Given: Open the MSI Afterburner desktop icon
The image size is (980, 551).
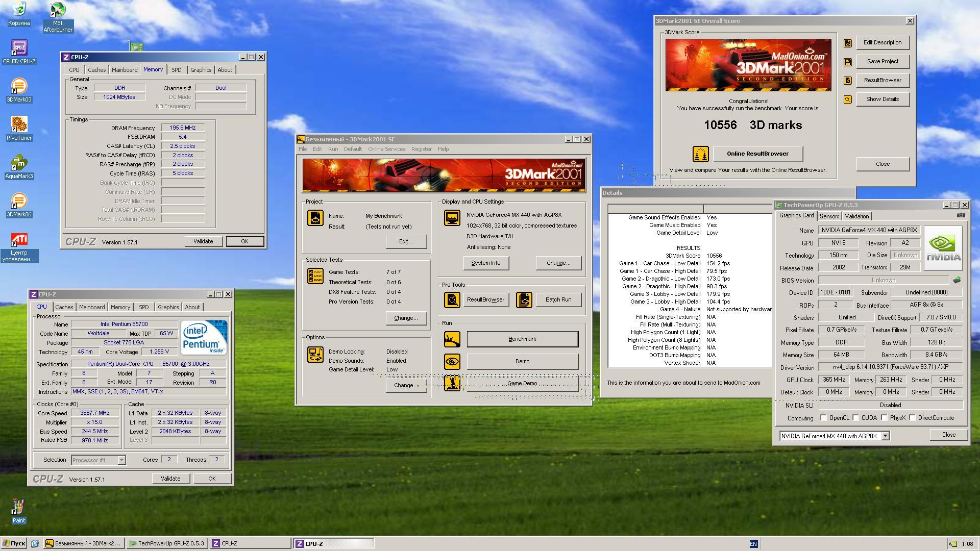Looking at the screenshot, I should [58, 17].
